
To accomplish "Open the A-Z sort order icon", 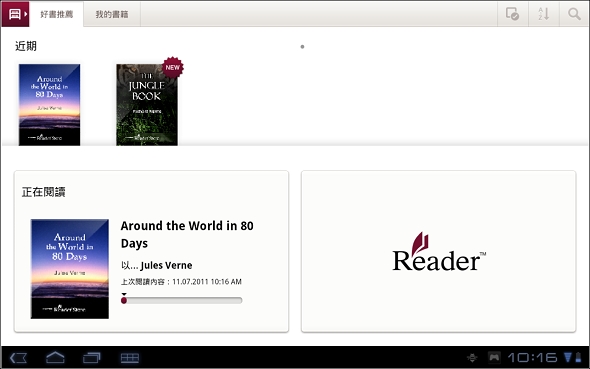I will 544,14.
